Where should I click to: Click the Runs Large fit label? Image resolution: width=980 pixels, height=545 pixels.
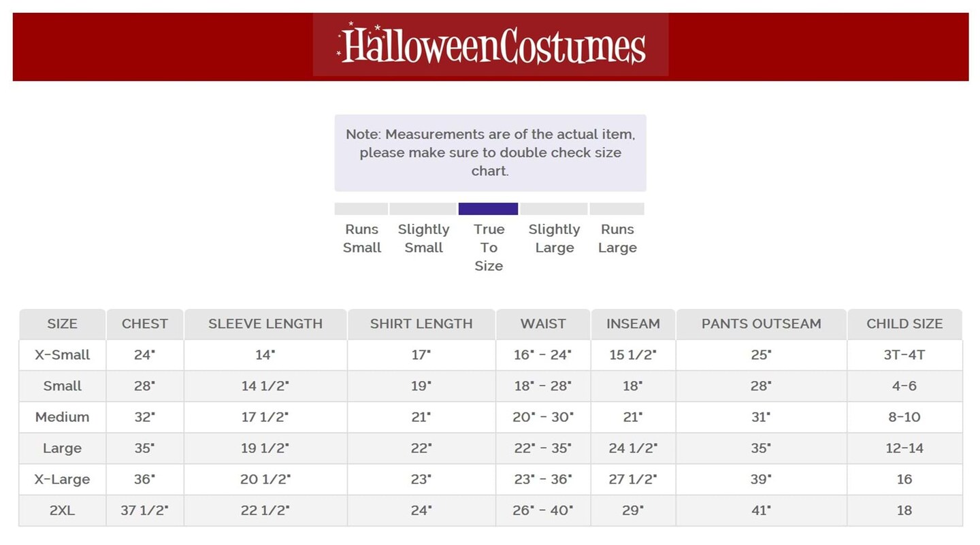click(x=617, y=239)
